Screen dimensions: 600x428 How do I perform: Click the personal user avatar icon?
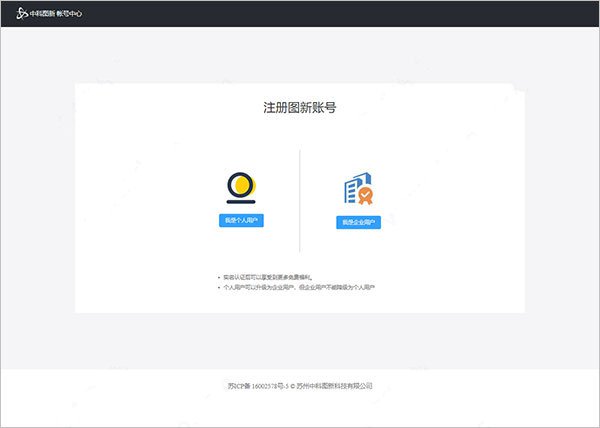coord(240,186)
